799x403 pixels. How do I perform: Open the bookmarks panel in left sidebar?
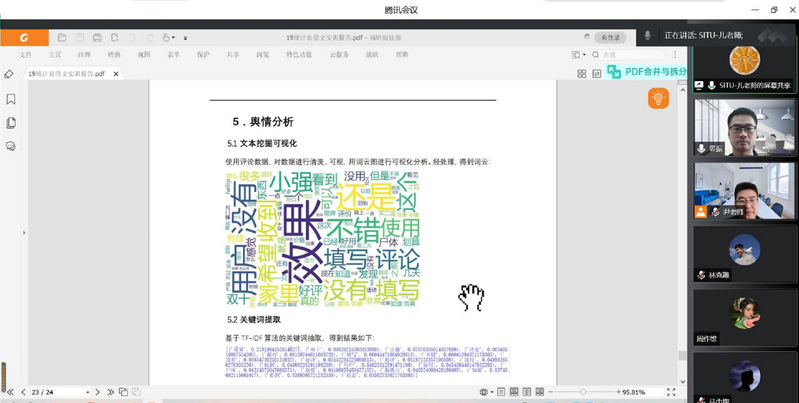(x=11, y=99)
